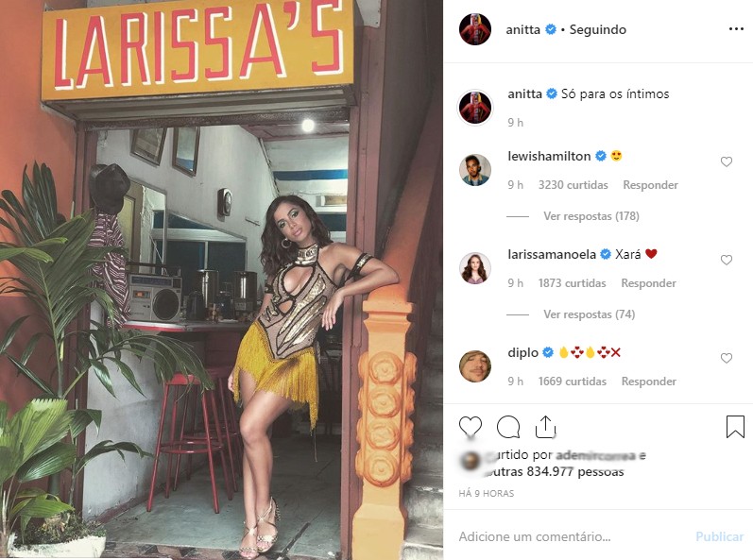Viewport: 753px width, 560px height.
Task: Save the post with the bookmark icon
Action: (735, 427)
